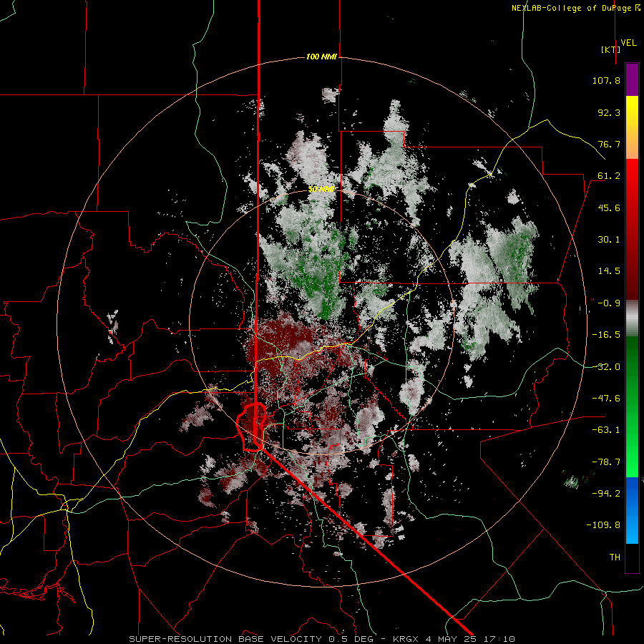
Task: Click the dark purple TH color bar segment
Action: [x=632, y=558]
